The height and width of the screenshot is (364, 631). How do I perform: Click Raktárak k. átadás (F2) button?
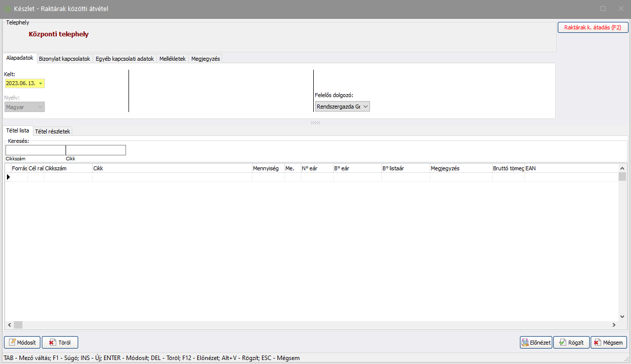point(593,28)
